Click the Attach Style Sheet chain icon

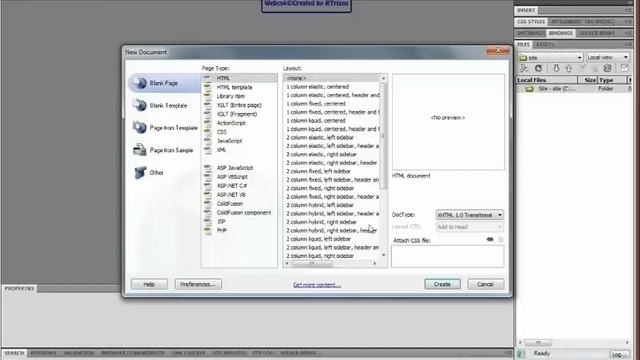point(490,240)
